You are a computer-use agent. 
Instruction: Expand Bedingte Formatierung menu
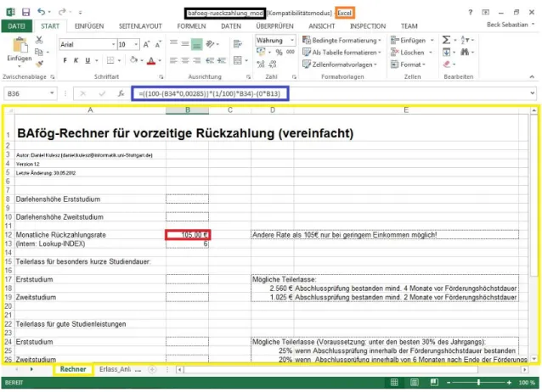(342, 40)
